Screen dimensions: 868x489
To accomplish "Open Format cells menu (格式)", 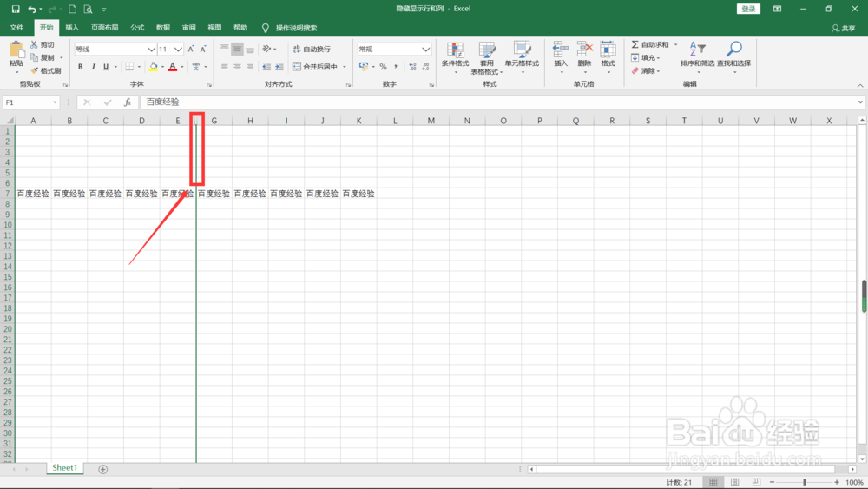I will [608, 57].
